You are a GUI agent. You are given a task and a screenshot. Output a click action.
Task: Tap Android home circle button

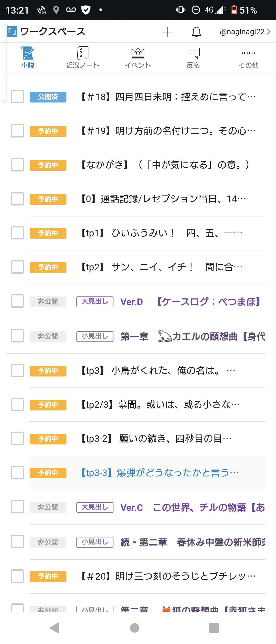(x=135, y=628)
